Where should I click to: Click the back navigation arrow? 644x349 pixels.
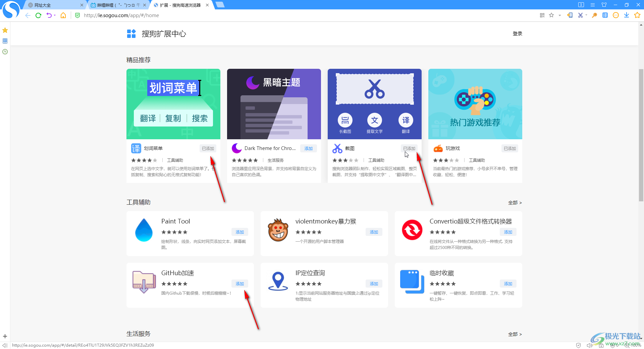point(28,15)
